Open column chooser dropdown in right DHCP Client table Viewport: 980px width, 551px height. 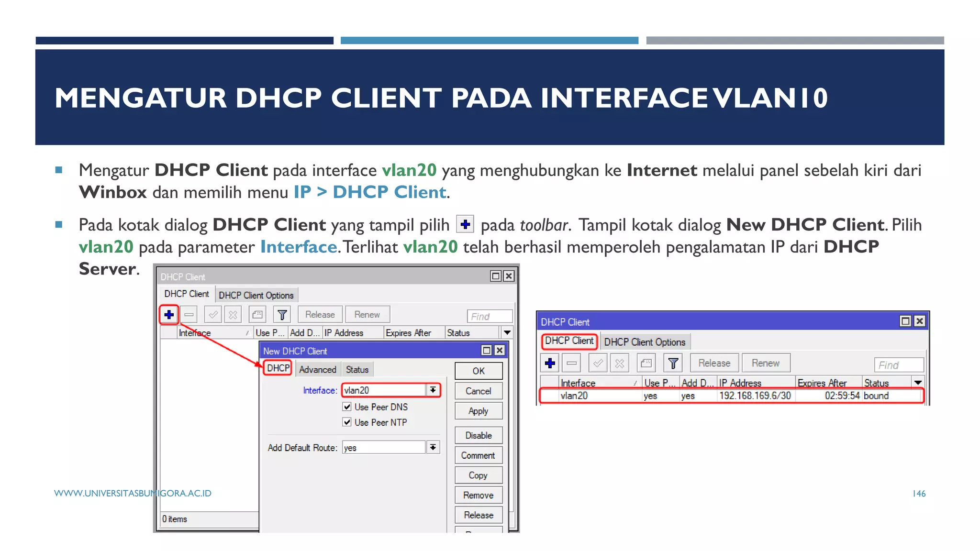[x=918, y=383]
